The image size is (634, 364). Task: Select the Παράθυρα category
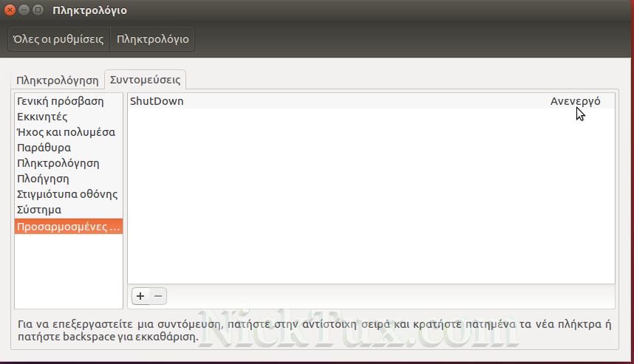(x=44, y=148)
